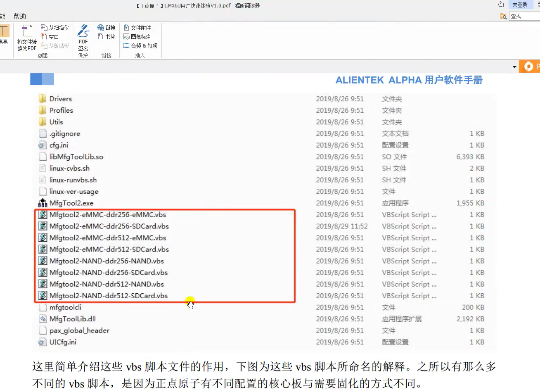540x392 pixels.
Task: Click Mfgtool2-eMMC-ddr256-SDCard.vbs text
Action: point(109,226)
